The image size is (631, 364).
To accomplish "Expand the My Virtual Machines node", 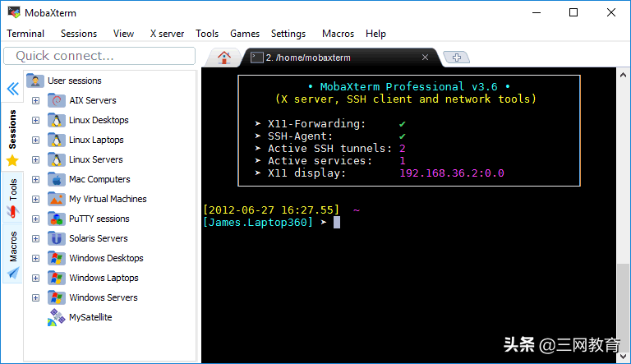I will point(35,199).
